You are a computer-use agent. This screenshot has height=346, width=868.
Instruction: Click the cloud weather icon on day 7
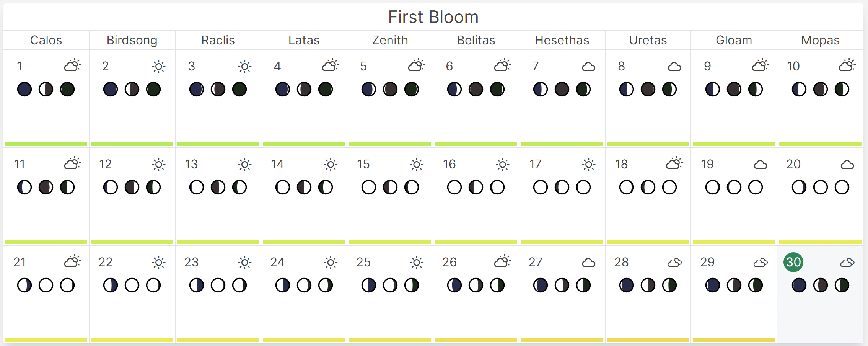[x=588, y=67]
